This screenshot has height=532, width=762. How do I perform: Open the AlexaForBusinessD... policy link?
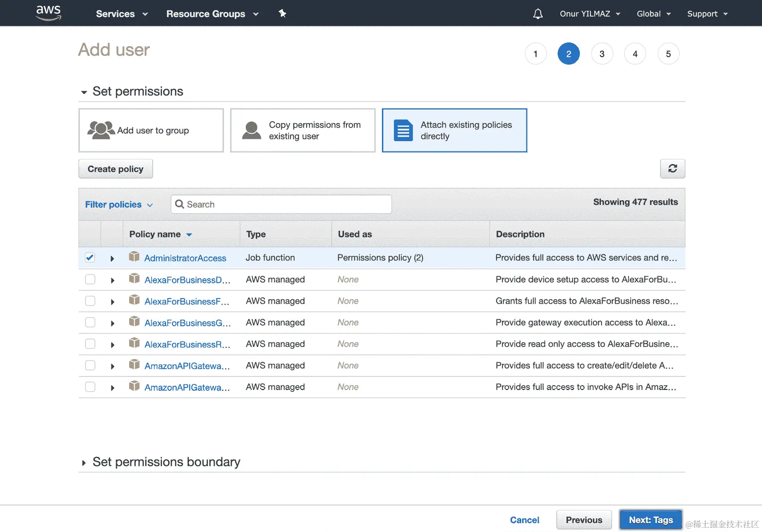pos(187,280)
